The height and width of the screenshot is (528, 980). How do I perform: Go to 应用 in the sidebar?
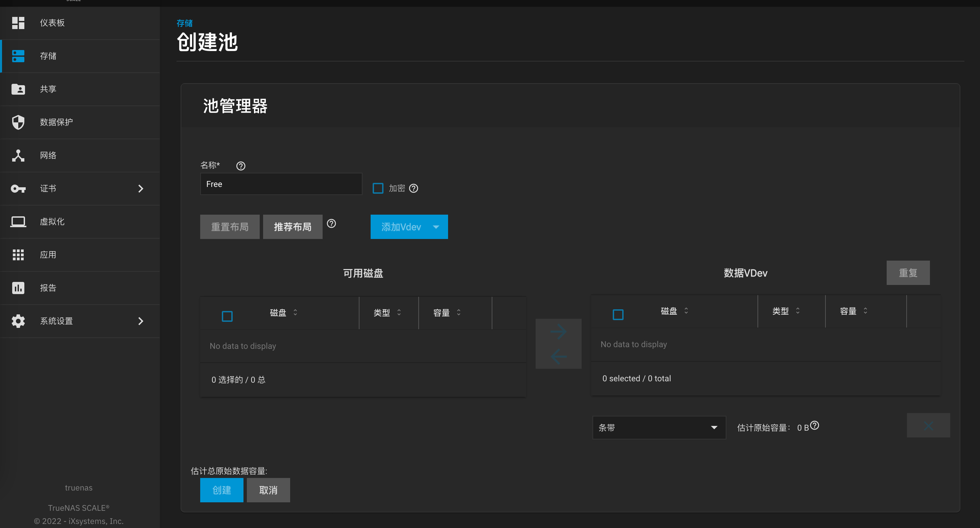tap(48, 255)
